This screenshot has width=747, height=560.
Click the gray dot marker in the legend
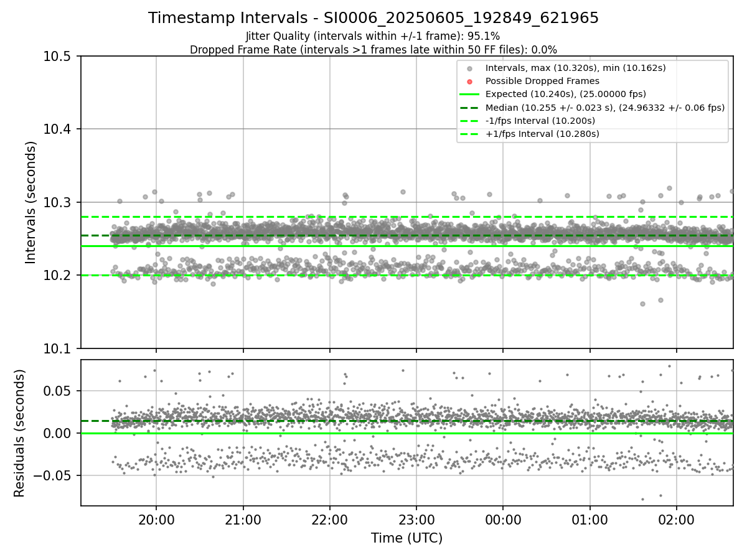(470, 68)
